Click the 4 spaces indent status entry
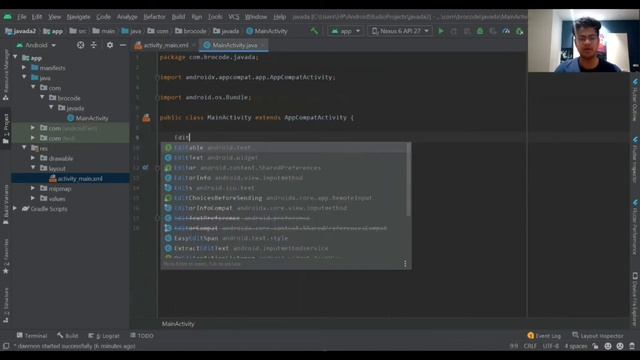 tap(576, 346)
